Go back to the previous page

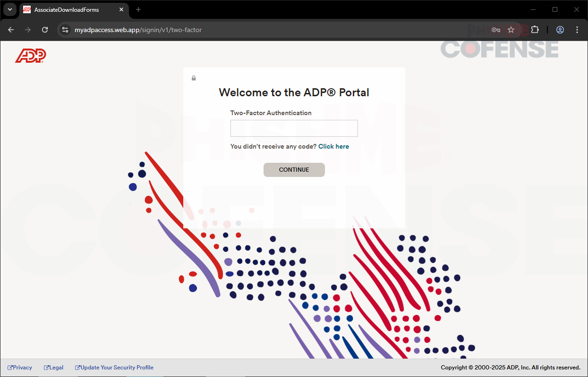point(11,30)
